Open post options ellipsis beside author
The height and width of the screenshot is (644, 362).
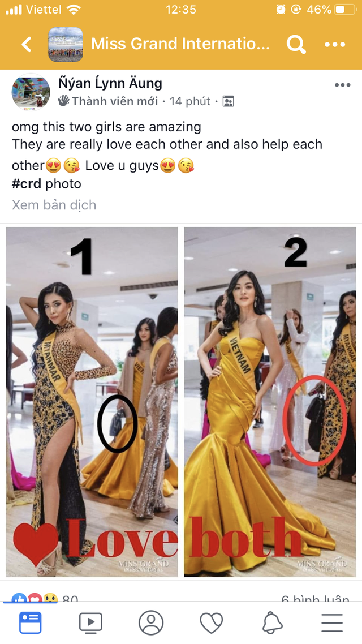point(342,85)
